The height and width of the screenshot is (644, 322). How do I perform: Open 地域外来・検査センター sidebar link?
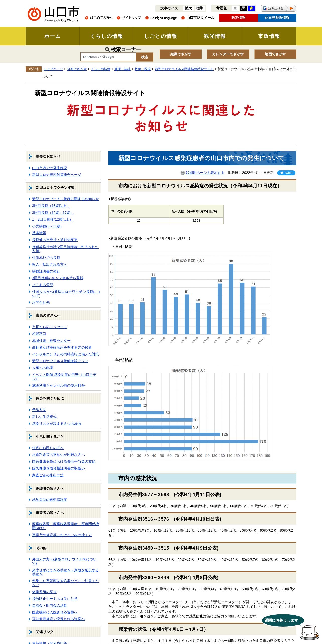coord(51,341)
